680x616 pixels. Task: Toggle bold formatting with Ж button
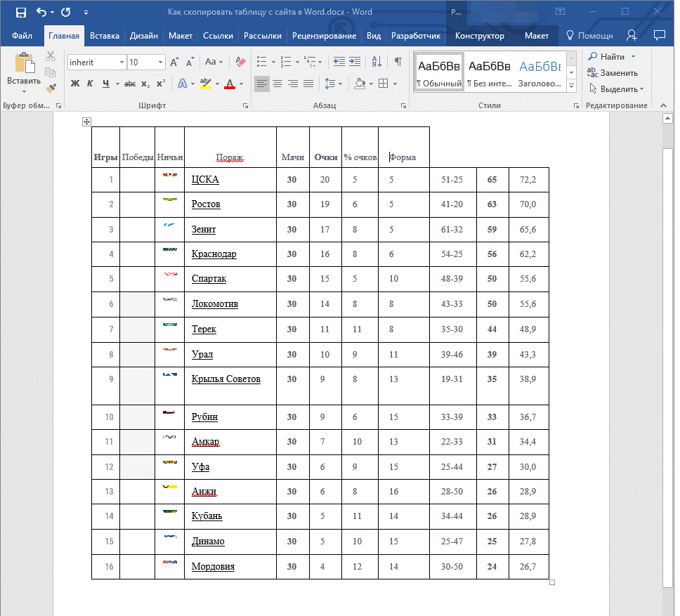click(75, 84)
